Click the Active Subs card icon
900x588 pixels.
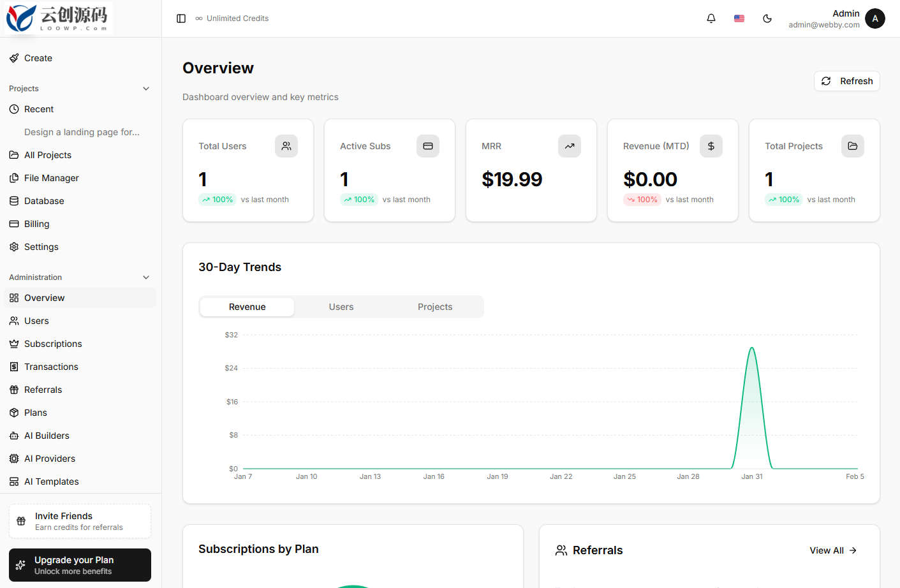[x=428, y=146]
